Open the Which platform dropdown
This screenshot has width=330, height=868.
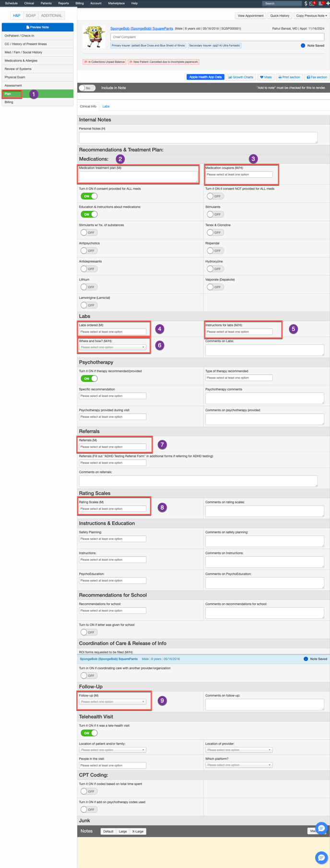(239, 765)
